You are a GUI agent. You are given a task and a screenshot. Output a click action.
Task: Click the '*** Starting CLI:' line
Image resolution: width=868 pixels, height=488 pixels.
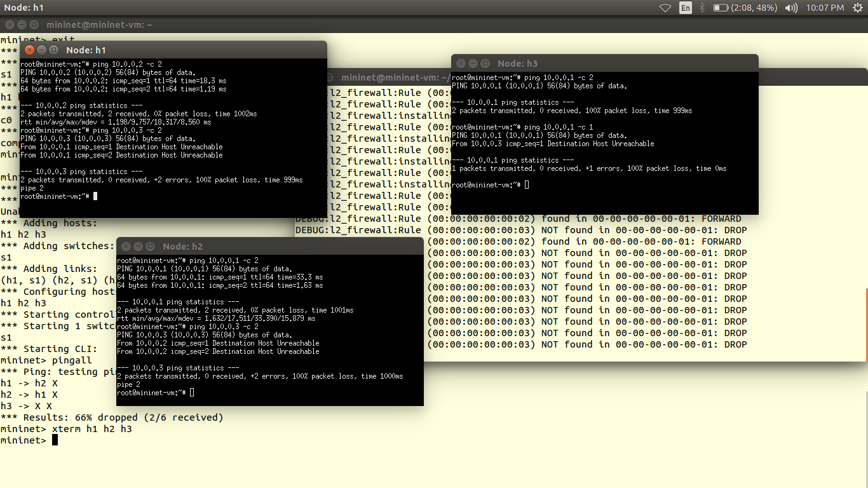[49, 349]
